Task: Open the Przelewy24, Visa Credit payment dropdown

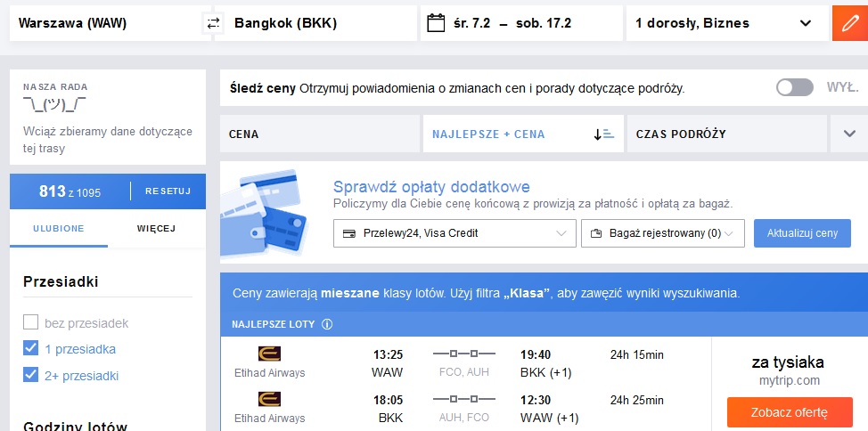Action: (454, 233)
